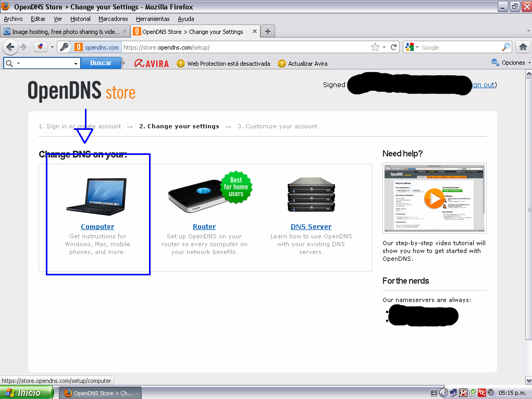
Task: Open the Editar menu
Action: [x=38, y=19]
